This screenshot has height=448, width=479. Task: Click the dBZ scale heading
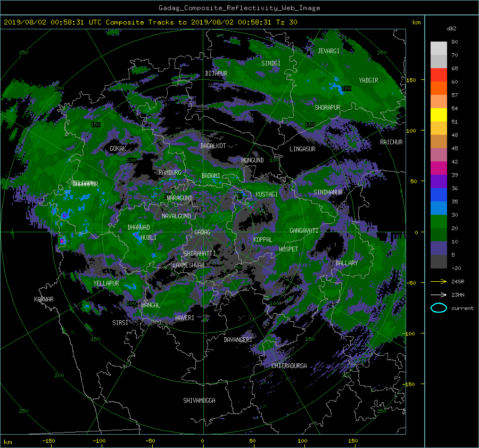451,29
